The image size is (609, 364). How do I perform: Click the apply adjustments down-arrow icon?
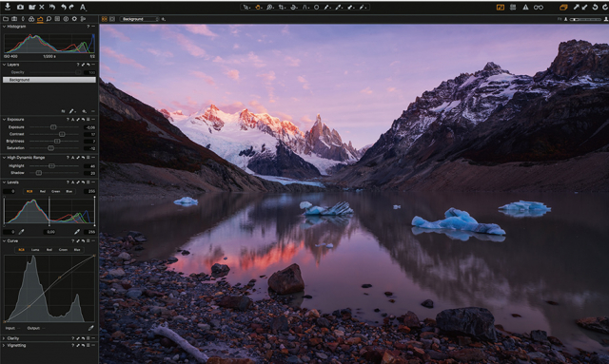pos(584,7)
